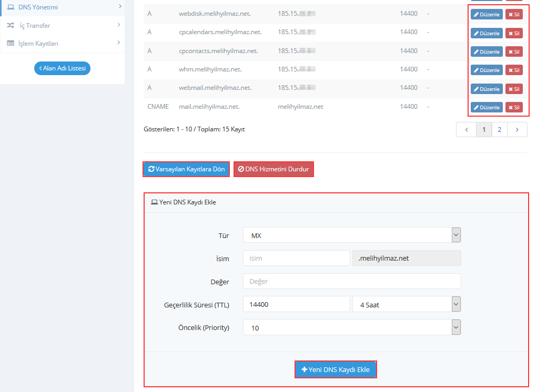Edit the whm.melihyilmaz.net record

486,70
